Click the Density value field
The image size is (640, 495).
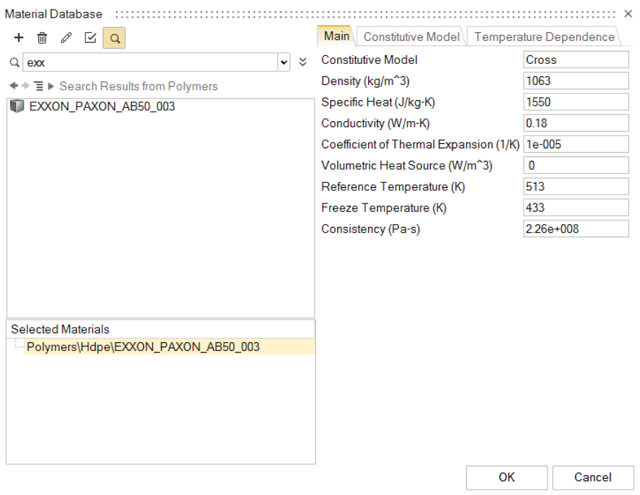pyautogui.click(x=575, y=81)
